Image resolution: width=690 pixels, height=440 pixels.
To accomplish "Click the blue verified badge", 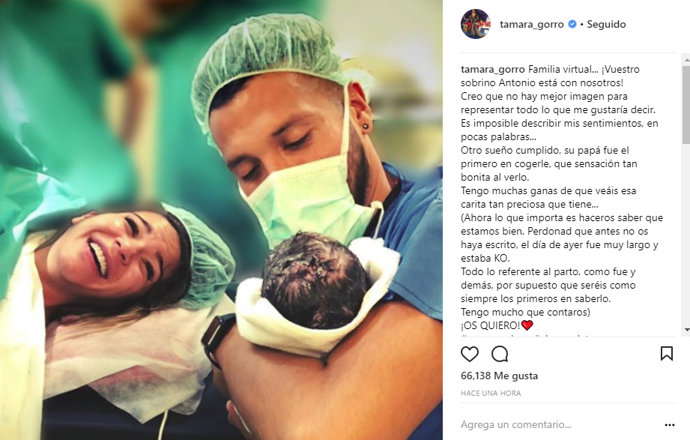I will tap(572, 24).
